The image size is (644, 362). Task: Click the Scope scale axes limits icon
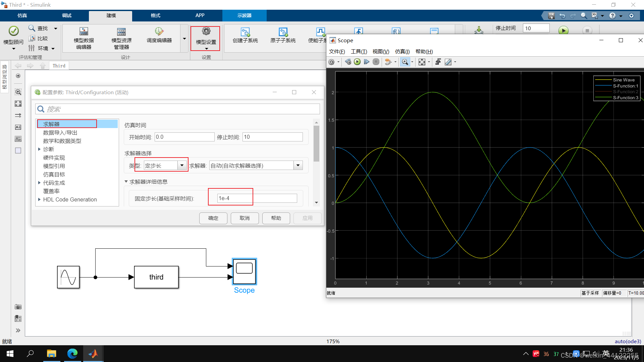(x=422, y=62)
